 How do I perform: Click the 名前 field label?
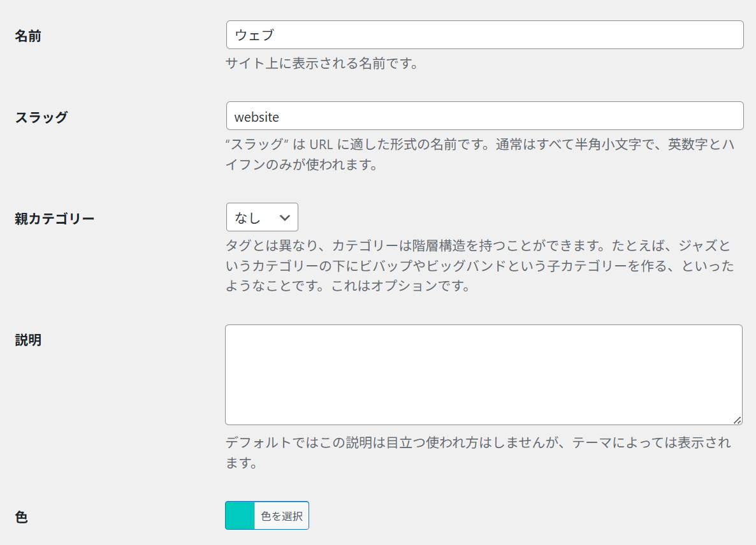tap(28, 36)
